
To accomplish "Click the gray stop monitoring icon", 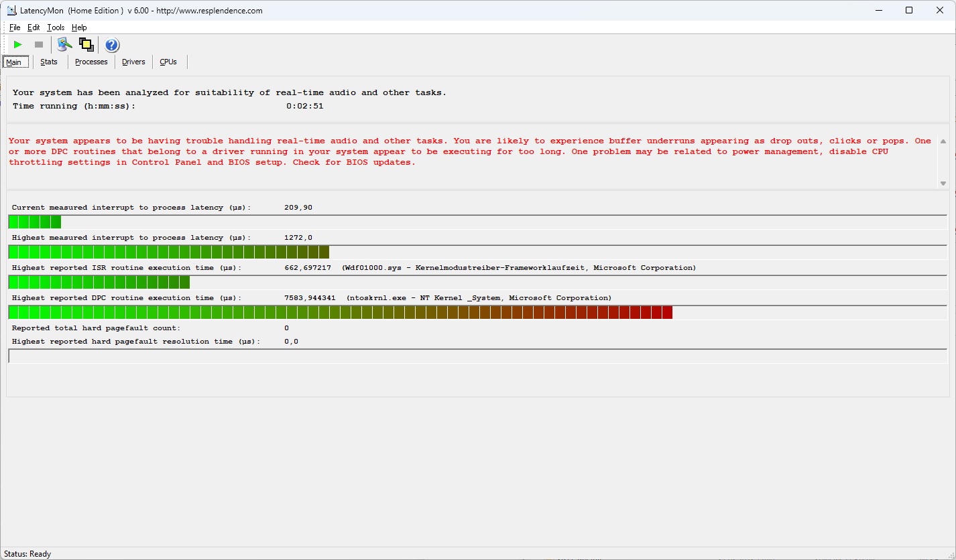I will point(39,45).
